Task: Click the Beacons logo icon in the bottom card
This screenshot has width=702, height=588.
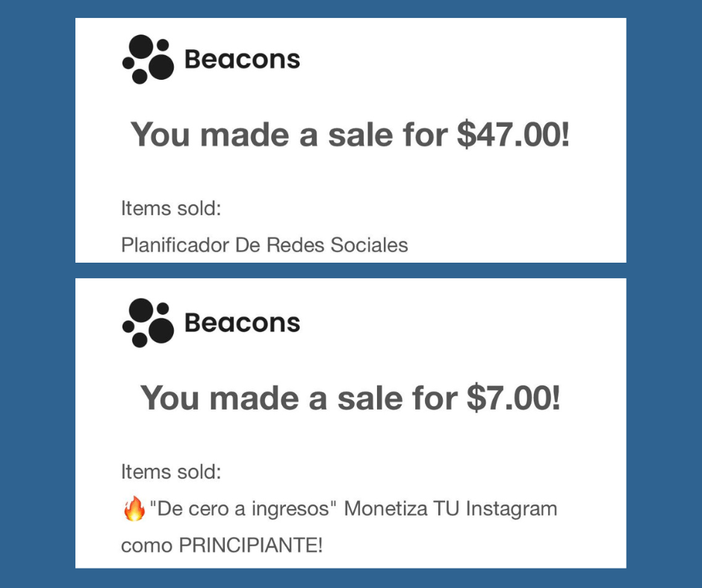Action: click(x=147, y=323)
